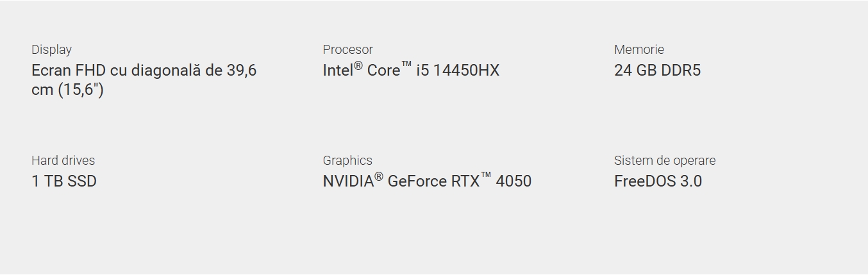Click the 'Hard drives' specification label
This screenshot has width=868, height=275.
click(x=63, y=160)
